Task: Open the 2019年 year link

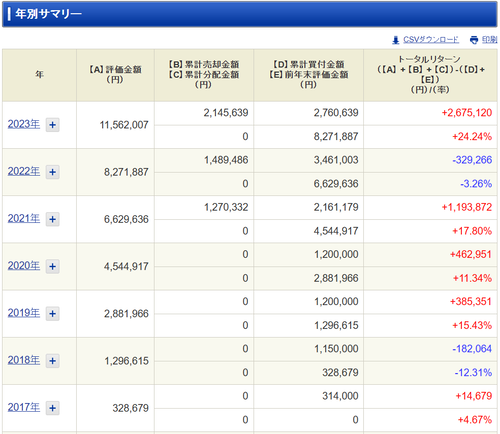Action: (24, 313)
